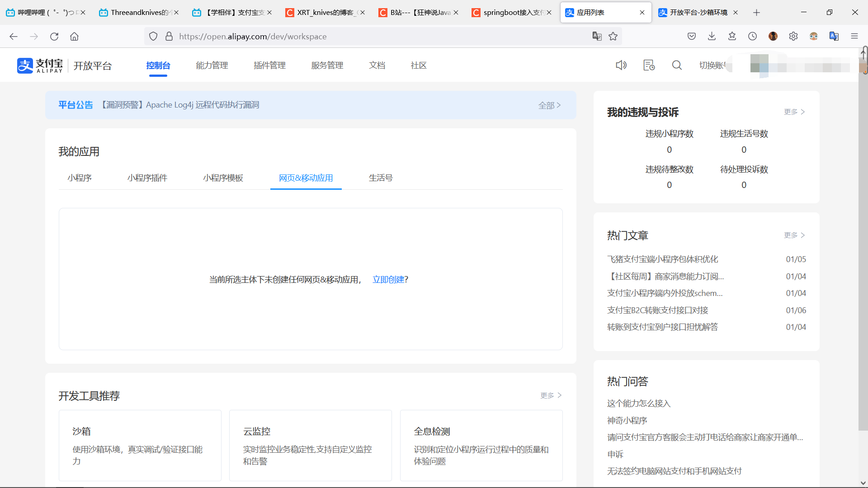Click the extension settings gear icon

(x=793, y=36)
